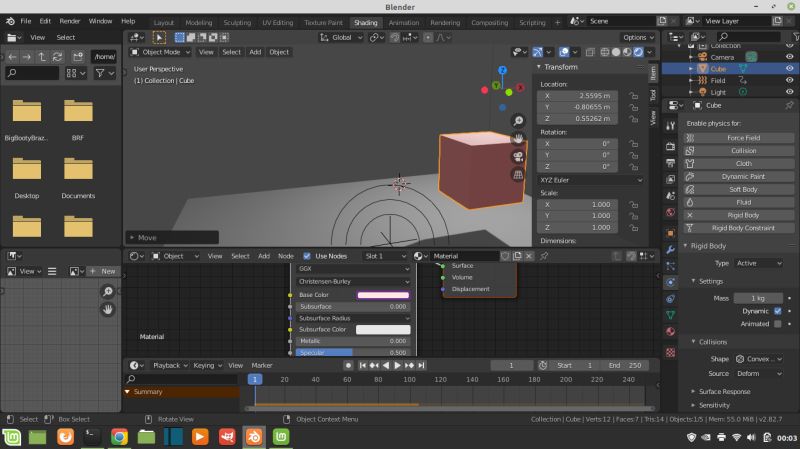This screenshot has width=800, height=449.
Task: Enable Cloth physics for the Cube
Action: pos(739,164)
